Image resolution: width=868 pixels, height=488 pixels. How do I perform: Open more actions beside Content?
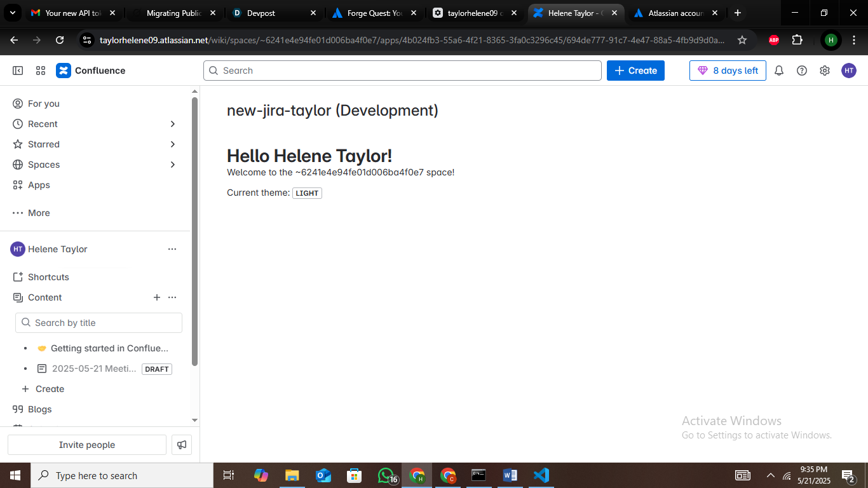tap(172, 297)
